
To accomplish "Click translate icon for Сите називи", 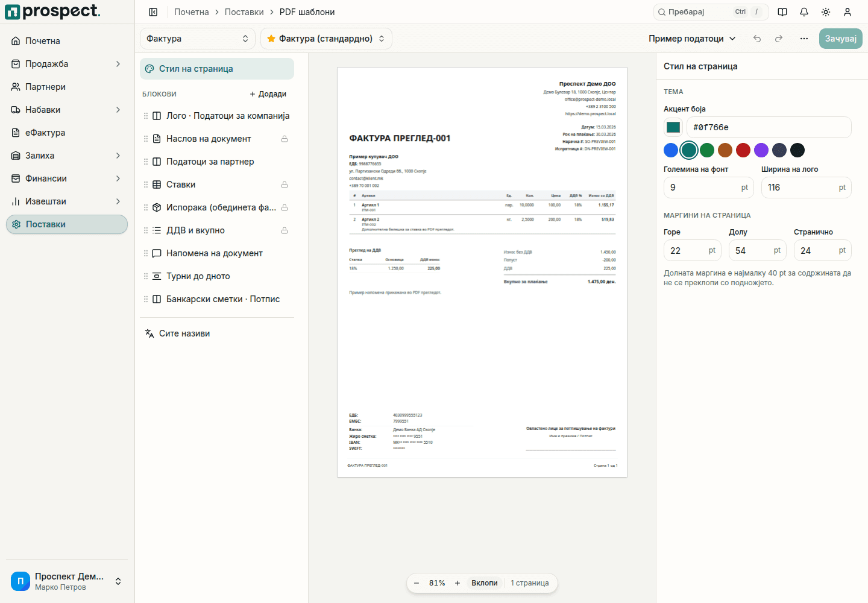I will pos(149,333).
